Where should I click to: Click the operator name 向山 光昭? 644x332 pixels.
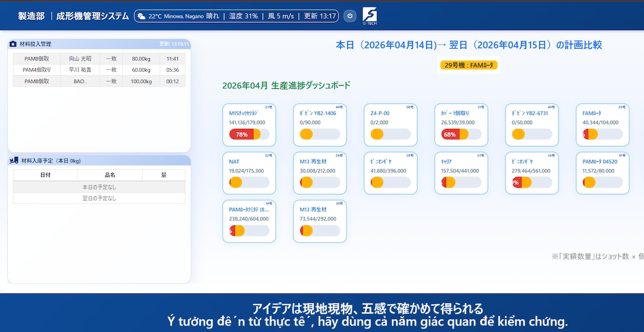click(80, 59)
